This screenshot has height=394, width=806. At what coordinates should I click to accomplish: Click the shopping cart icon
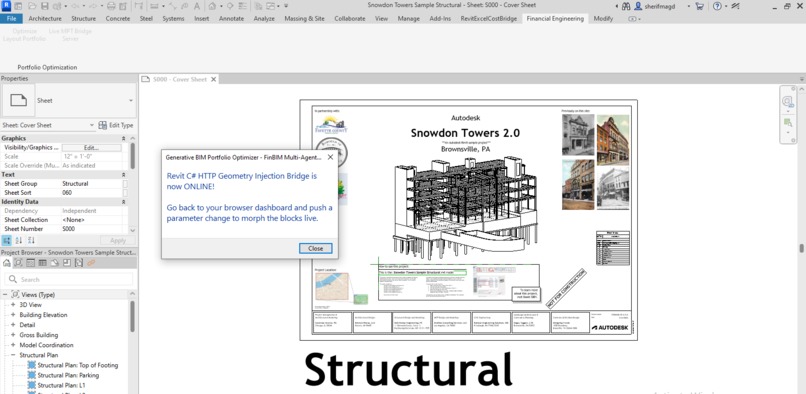click(x=699, y=6)
